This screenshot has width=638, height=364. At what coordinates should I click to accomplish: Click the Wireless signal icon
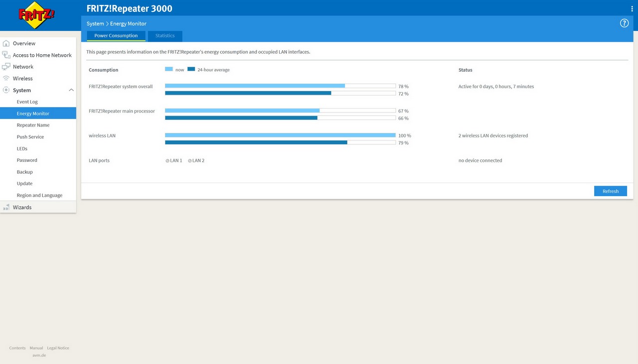pyautogui.click(x=6, y=78)
